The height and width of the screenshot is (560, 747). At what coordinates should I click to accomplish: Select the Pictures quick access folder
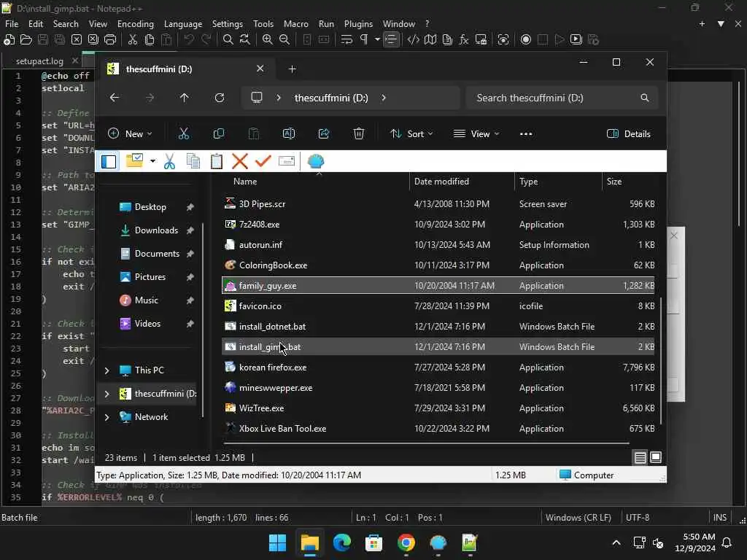(x=152, y=277)
